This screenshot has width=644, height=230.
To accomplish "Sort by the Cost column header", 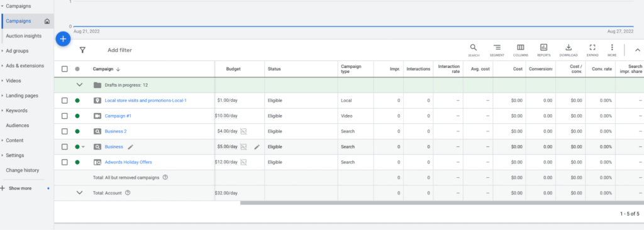I will pos(518,69).
